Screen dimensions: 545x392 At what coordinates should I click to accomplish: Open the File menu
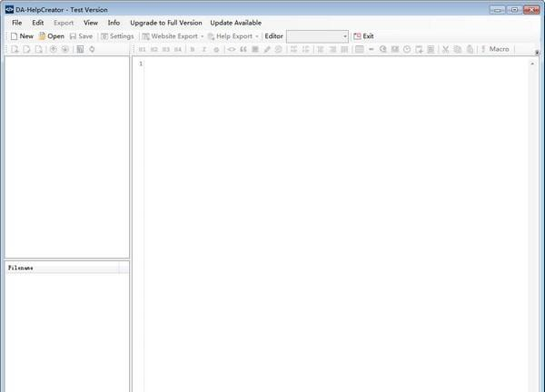tap(16, 23)
